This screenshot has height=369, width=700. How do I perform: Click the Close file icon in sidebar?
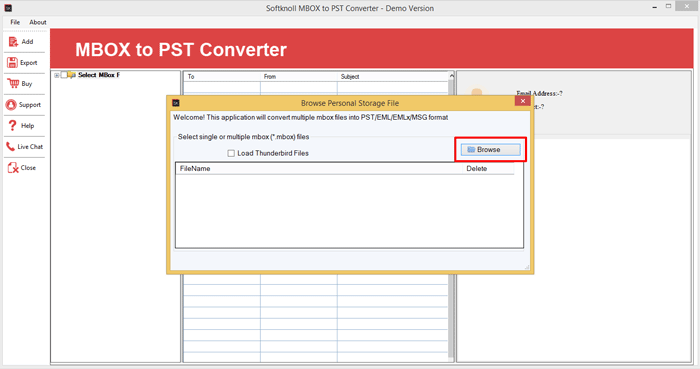(13, 168)
